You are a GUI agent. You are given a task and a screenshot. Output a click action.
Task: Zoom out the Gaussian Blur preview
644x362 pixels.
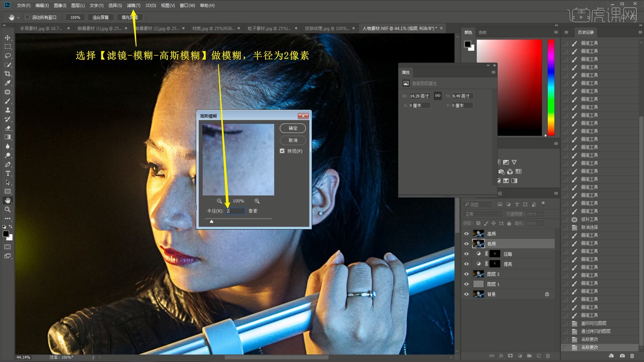tap(219, 201)
